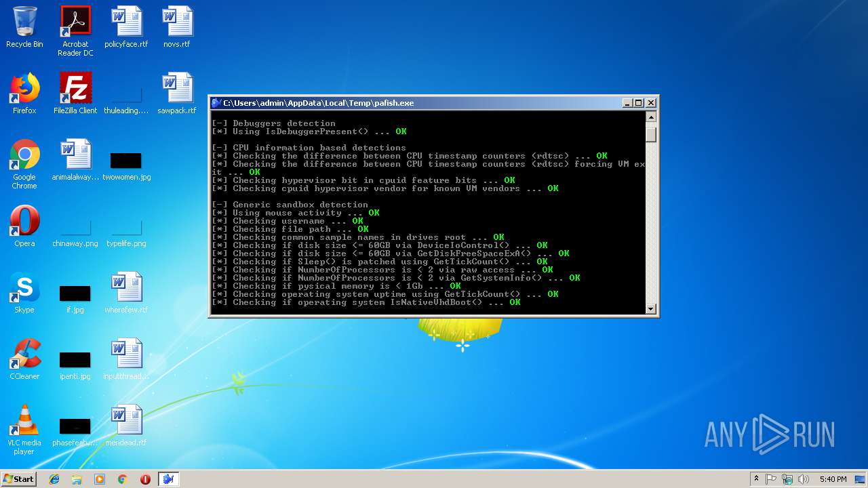The image size is (868, 488).
Task: Click the IsNativeVhdBoot() check line
Action: click(x=366, y=302)
